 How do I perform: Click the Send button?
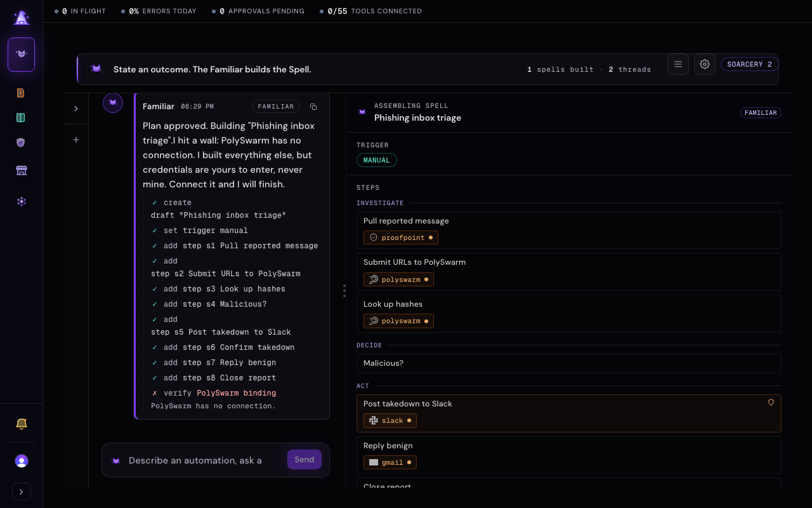click(x=304, y=460)
